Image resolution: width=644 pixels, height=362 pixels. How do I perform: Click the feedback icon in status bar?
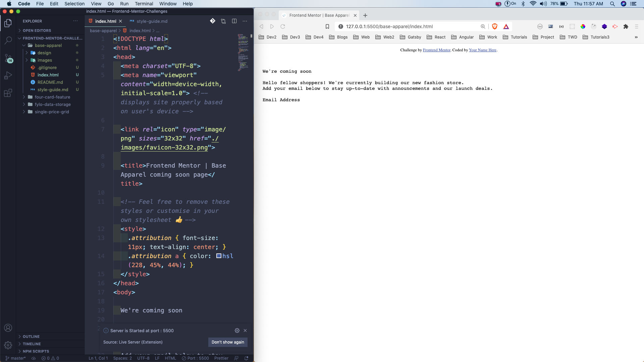tap(236, 358)
